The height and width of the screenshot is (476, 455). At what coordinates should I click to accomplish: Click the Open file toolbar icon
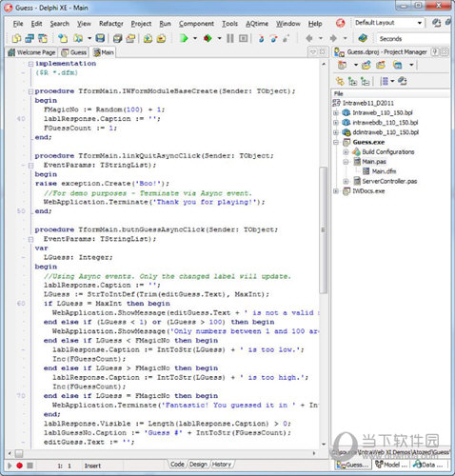pos(78,38)
